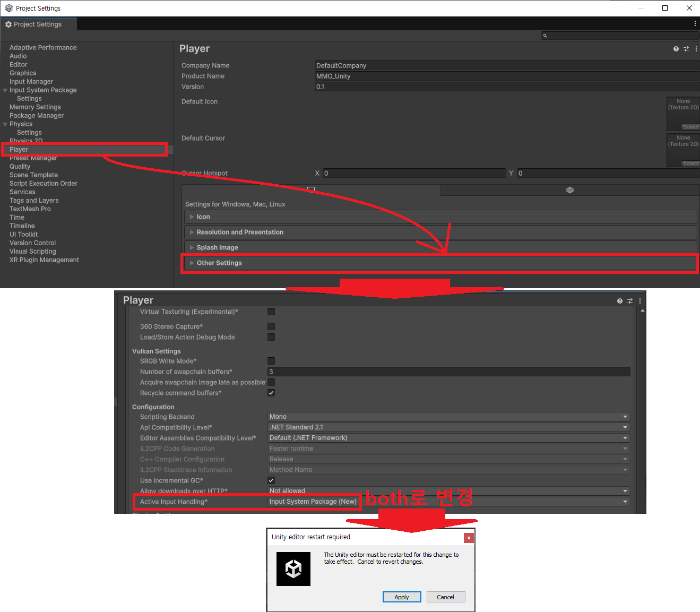The height and width of the screenshot is (612, 700).
Task: Enable SRGB Write Mode checkbox
Action: (271, 361)
